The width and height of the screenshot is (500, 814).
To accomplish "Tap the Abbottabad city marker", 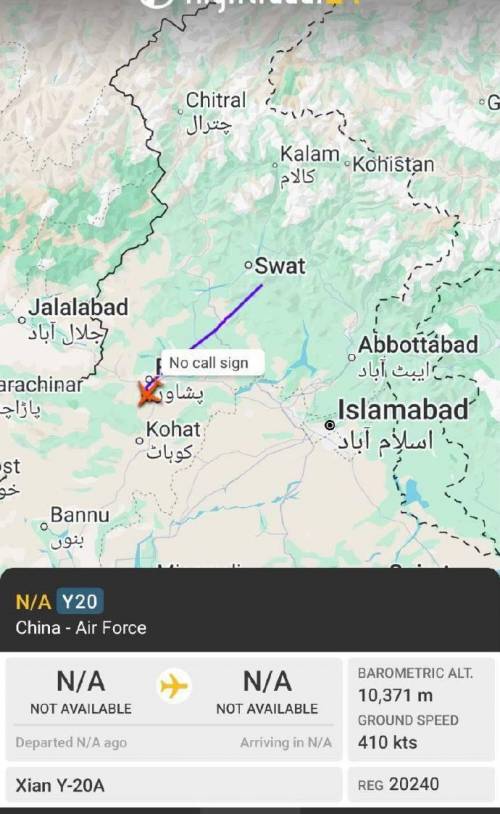I will coord(352,357).
